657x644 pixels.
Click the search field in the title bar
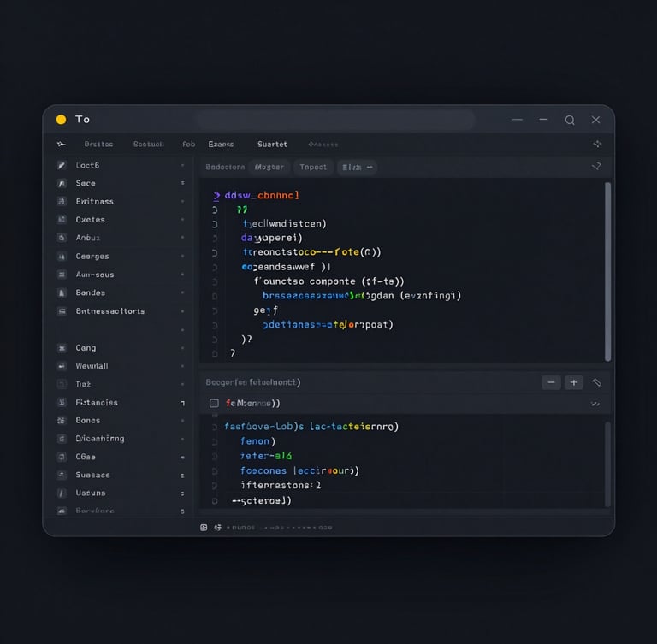(x=336, y=121)
